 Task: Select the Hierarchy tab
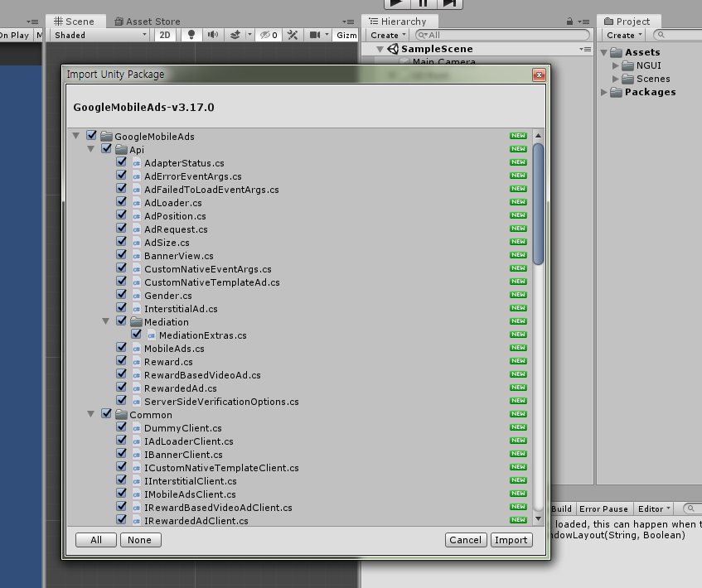398,22
